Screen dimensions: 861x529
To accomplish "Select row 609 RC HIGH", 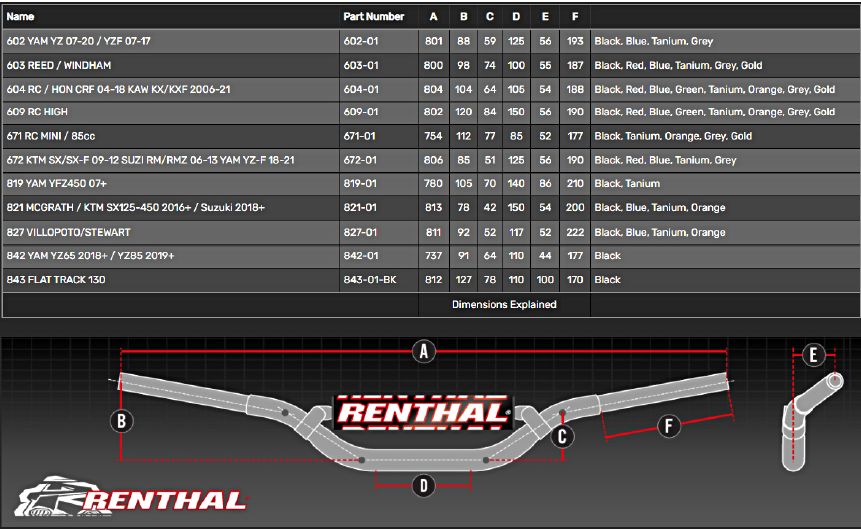I will (x=431, y=112).
